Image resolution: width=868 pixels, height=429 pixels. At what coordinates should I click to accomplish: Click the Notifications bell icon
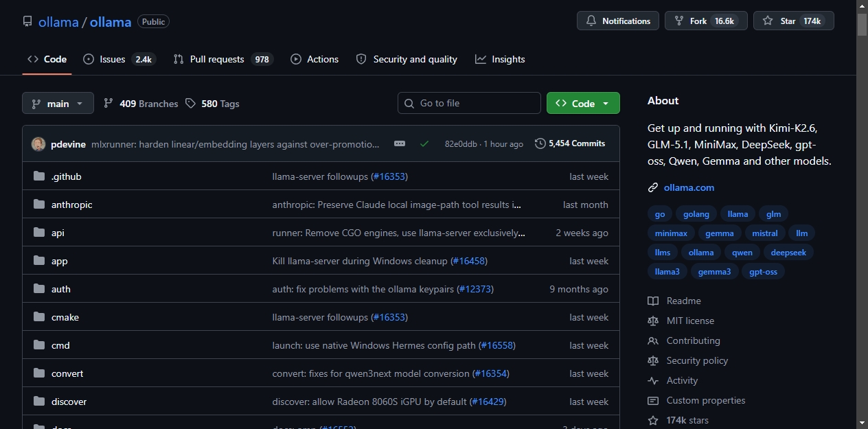click(x=591, y=21)
